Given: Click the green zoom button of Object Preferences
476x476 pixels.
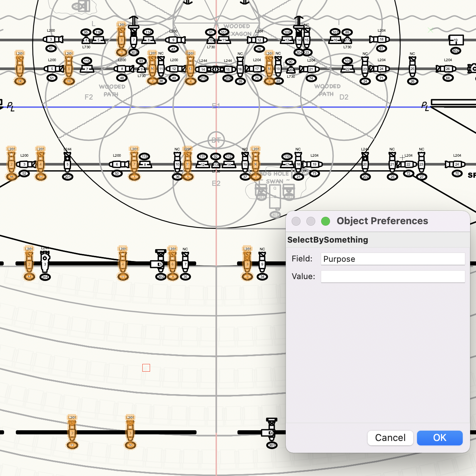Looking at the screenshot, I should tap(325, 221).
